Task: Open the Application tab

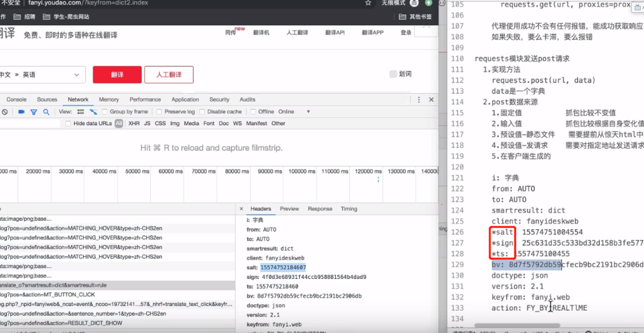Action: 185,99
